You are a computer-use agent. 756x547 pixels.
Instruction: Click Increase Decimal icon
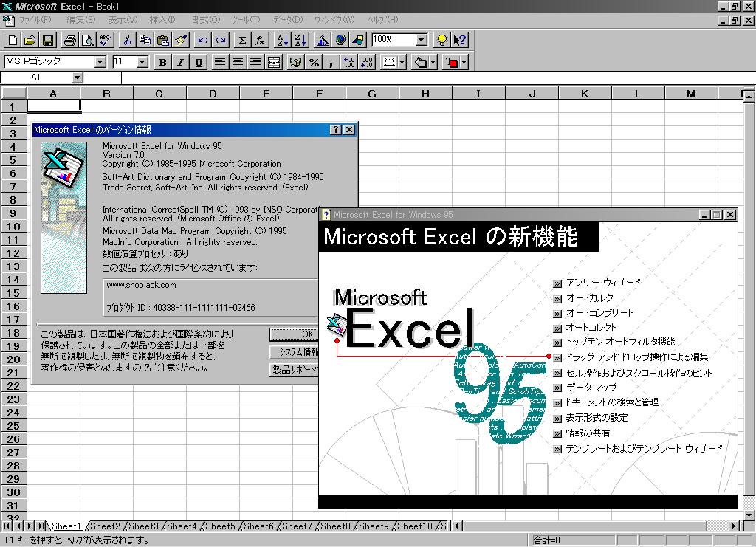pos(349,62)
